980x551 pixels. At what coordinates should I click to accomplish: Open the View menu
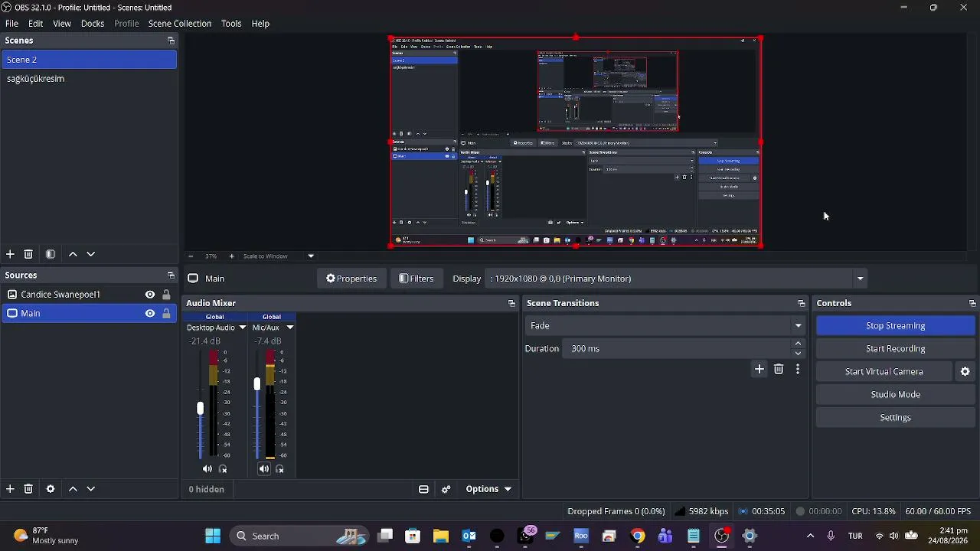point(62,24)
